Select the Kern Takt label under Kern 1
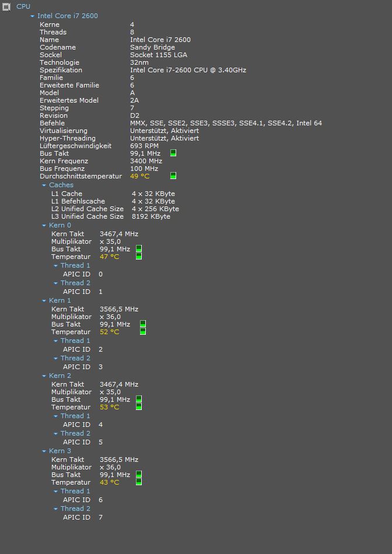Screen dimensions: 392x554 coord(68,309)
